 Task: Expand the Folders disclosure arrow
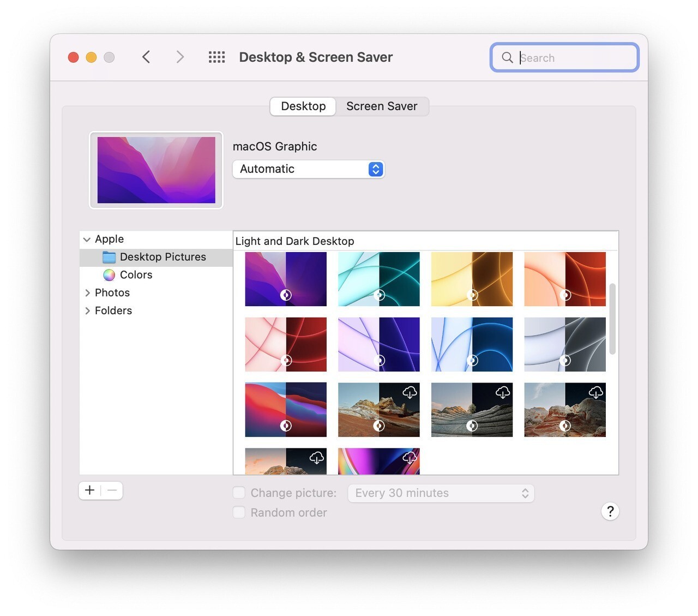(87, 311)
